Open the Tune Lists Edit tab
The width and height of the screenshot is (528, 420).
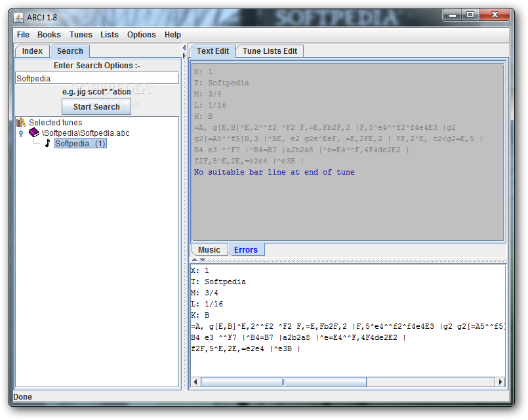click(x=270, y=51)
